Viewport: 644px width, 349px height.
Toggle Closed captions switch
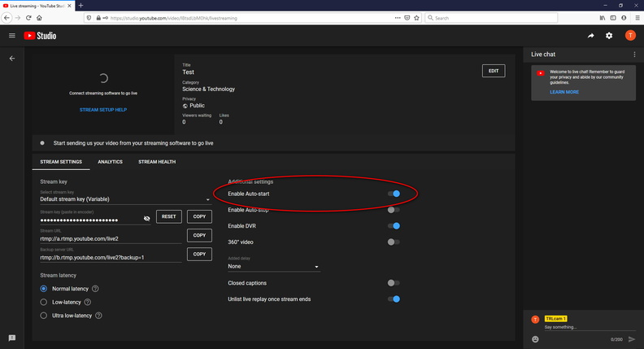pyautogui.click(x=394, y=283)
